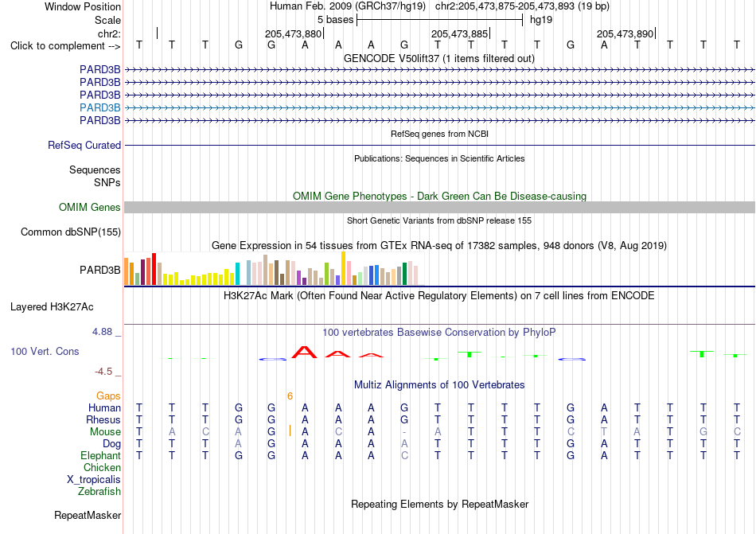The height and width of the screenshot is (534, 756).
Task: Open the GTEx Gene Expression track title
Action: pyautogui.click(x=439, y=246)
